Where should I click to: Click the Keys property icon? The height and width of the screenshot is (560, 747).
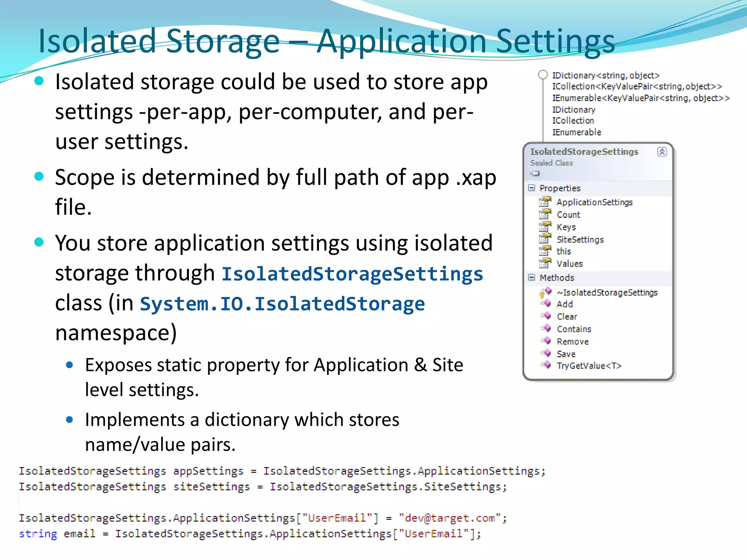[545, 226]
